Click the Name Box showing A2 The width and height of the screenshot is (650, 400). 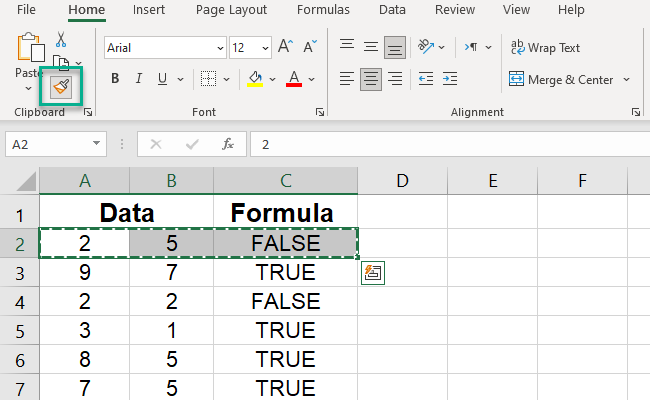(55, 144)
